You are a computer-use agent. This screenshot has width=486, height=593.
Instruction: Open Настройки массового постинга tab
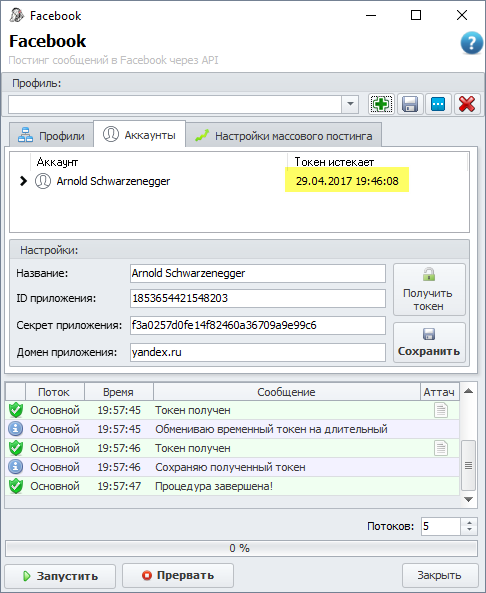(x=284, y=136)
